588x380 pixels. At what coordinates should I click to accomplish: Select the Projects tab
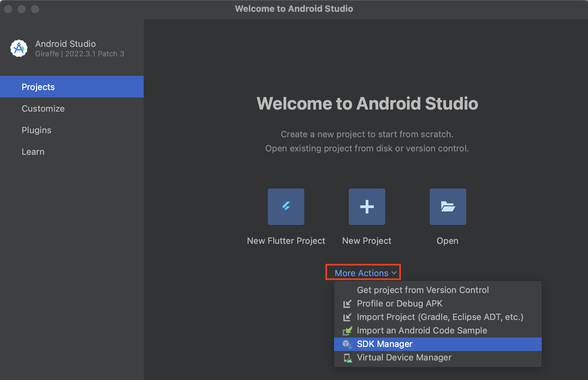[38, 87]
